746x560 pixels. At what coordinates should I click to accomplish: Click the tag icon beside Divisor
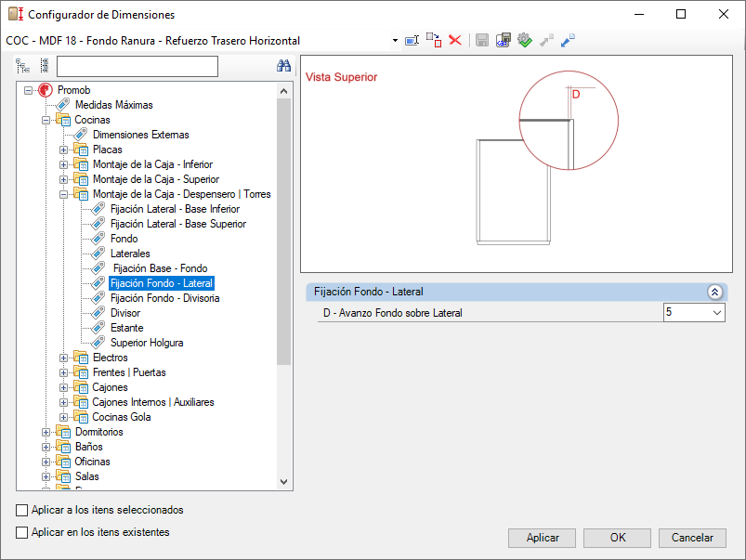(98, 313)
